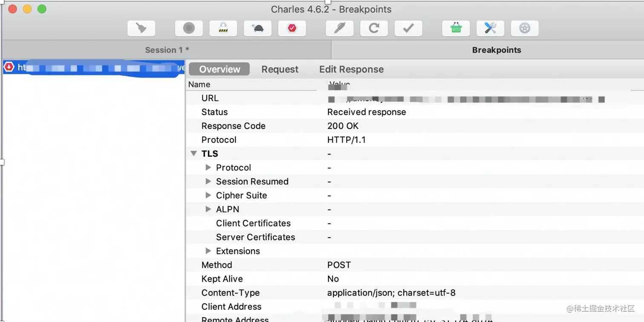Expand the TLS Protocol row
Viewport: 644px width, 322px height.
coord(208,167)
